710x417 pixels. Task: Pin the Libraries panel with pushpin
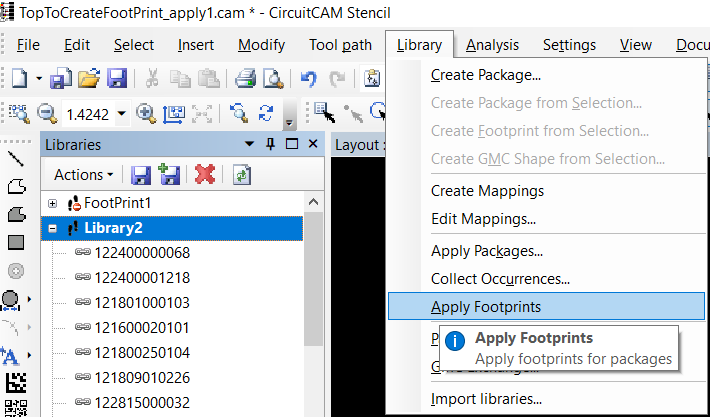pyautogui.click(x=270, y=145)
